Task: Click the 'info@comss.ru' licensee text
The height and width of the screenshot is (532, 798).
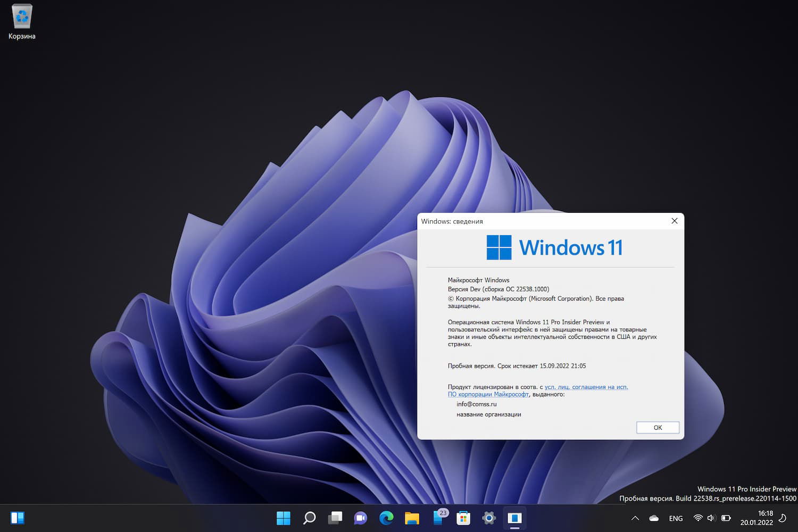Action: pyautogui.click(x=476, y=404)
